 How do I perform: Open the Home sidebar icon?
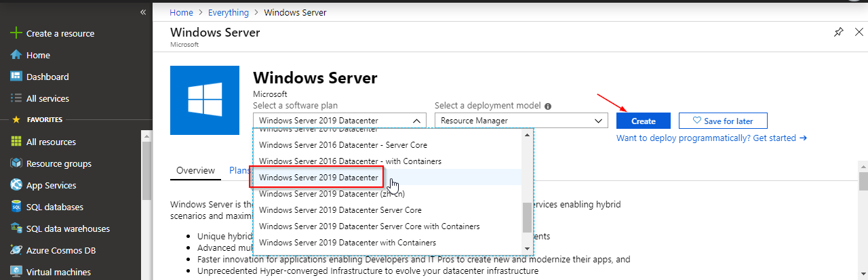pyautogui.click(x=16, y=55)
